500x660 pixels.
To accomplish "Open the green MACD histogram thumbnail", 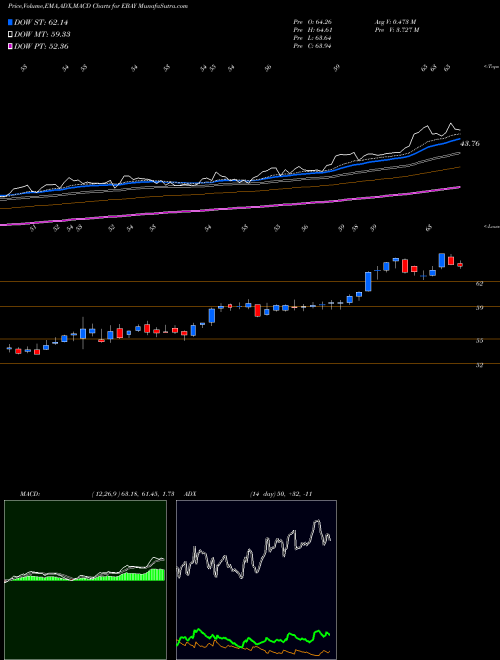I will click(85, 580).
